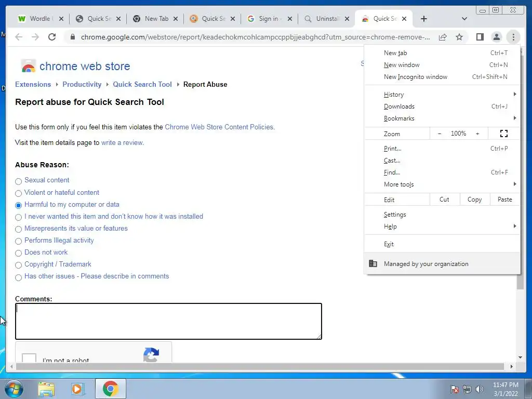Image resolution: width=532 pixels, height=399 pixels.
Task: Select Harmful to my computer or data
Action: (18, 205)
